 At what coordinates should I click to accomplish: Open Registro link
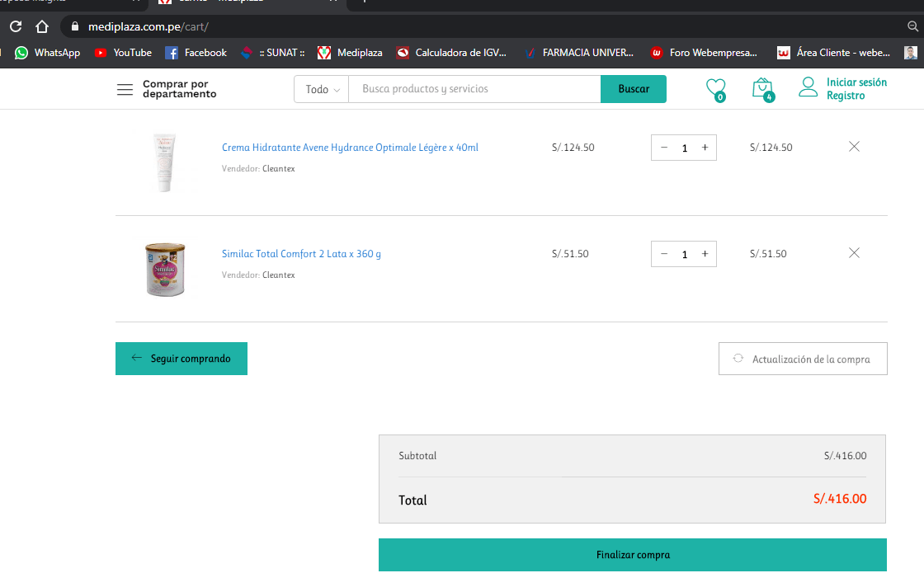point(846,96)
